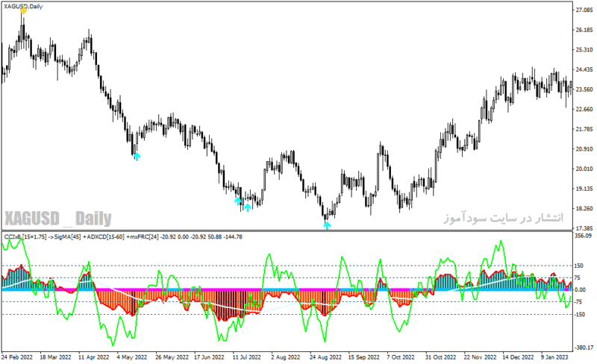Click the yellow sell arrow above February high
The image size is (597, 364).
click(24, 10)
